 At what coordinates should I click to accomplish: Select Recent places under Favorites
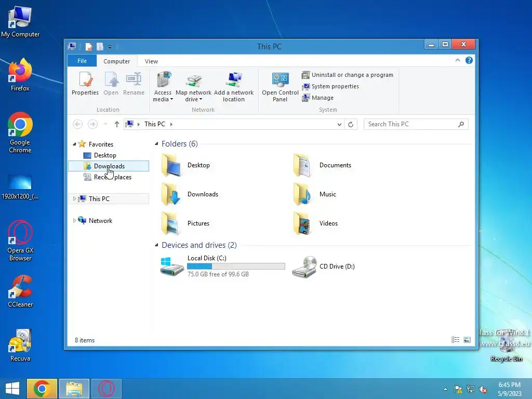click(x=108, y=177)
